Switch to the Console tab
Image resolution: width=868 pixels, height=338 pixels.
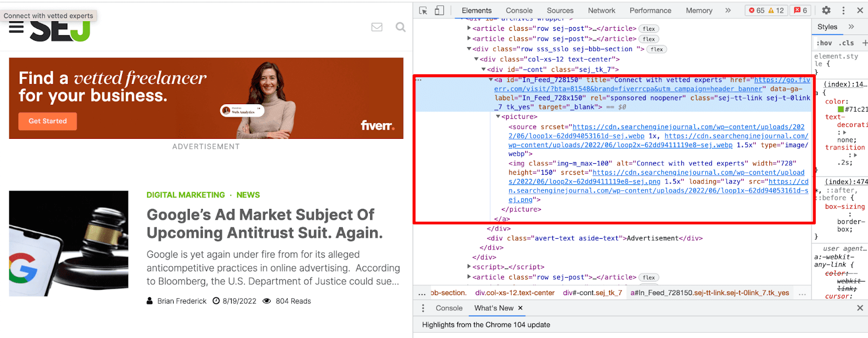pos(519,10)
